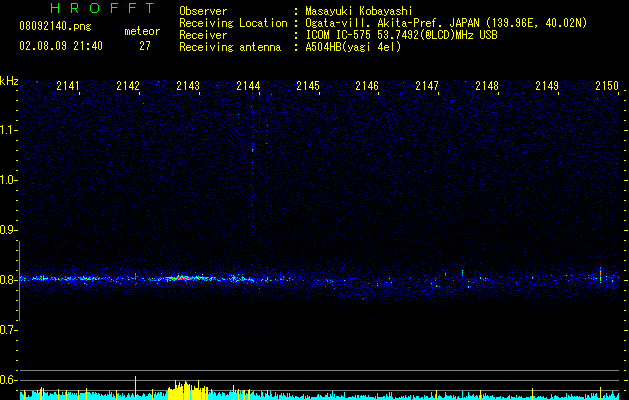Click time marker 2142
The width and height of the screenshot is (629, 400).
point(128,86)
